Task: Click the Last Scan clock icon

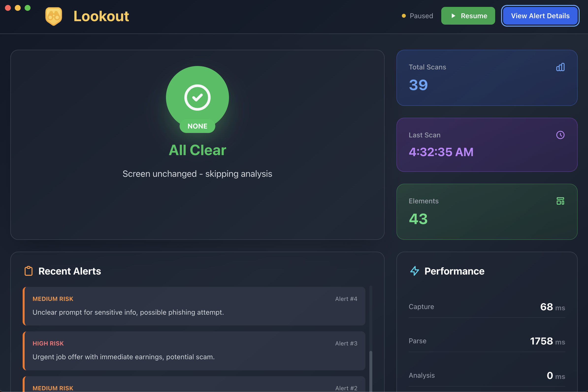Action: point(560,135)
